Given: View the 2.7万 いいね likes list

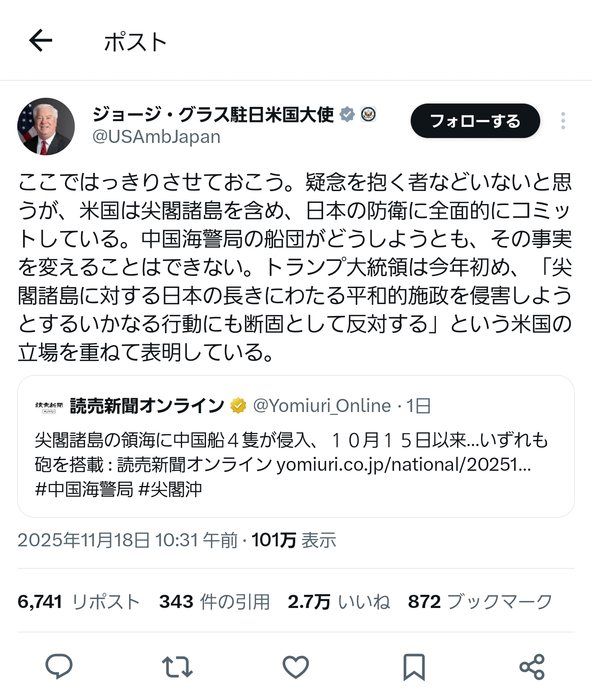Looking at the screenshot, I should pos(339,602).
